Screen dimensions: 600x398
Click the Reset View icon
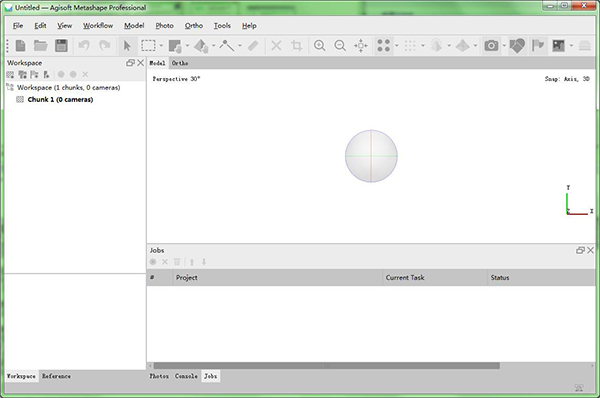tap(360, 46)
